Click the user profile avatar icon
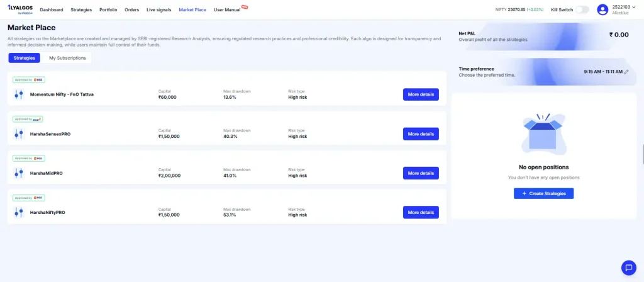Image resolution: width=644 pixels, height=282 pixels. [602, 9]
